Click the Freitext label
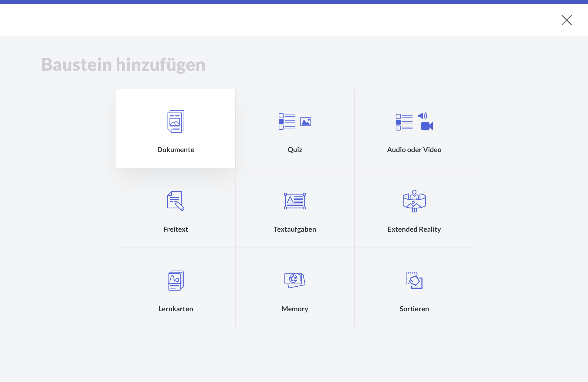The height and width of the screenshot is (382, 588). click(x=176, y=229)
